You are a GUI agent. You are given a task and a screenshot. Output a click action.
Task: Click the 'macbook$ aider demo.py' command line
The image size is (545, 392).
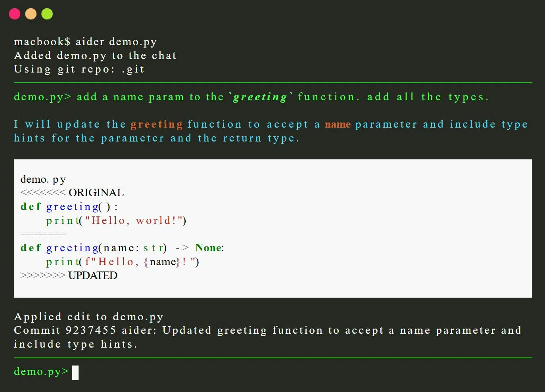(85, 42)
